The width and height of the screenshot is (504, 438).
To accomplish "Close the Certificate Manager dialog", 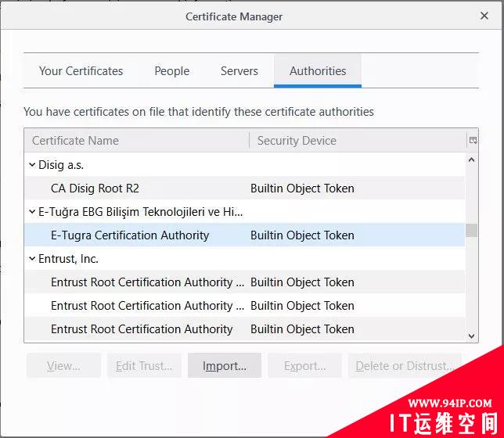I will point(484,16).
